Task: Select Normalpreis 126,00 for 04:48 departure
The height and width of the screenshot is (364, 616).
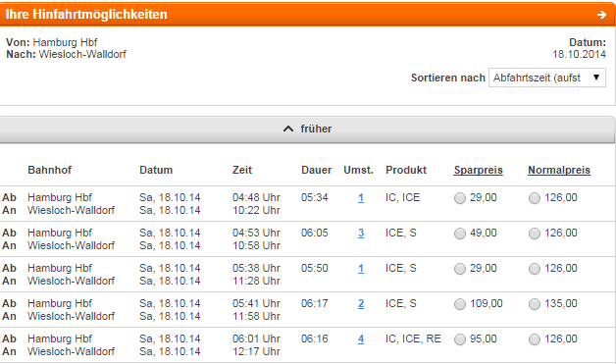Action: [535, 198]
